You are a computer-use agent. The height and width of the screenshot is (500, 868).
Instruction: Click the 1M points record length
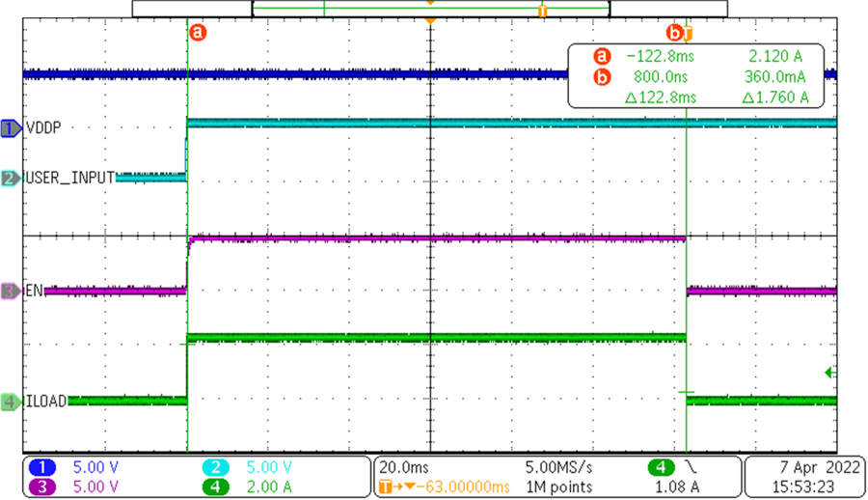558,486
